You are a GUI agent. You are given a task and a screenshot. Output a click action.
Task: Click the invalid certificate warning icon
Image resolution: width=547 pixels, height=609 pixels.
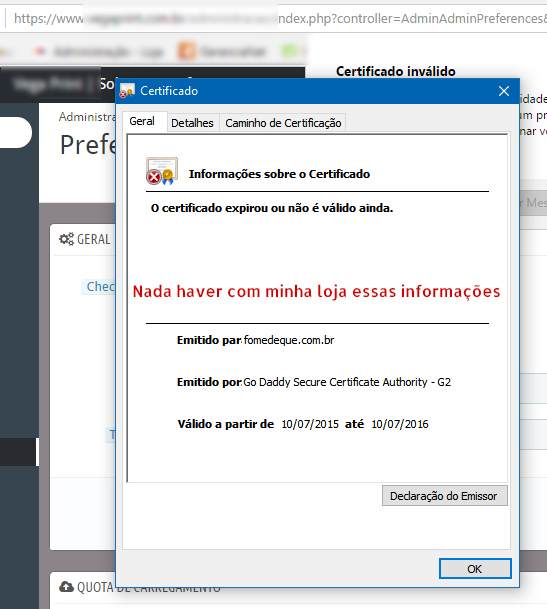pos(162,171)
